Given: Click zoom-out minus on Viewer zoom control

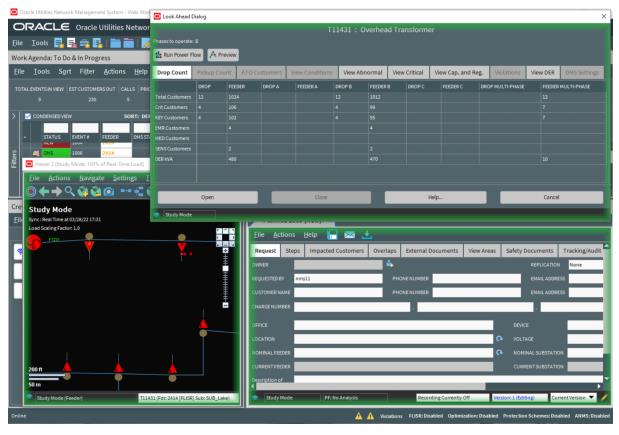Looking at the screenshot, I should [225, 305].
